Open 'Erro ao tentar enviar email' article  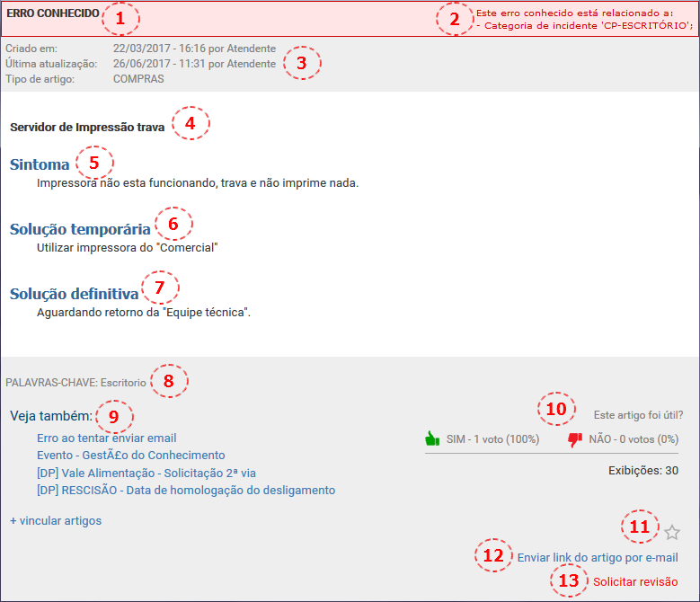pyautogui.click(x=107, y=438)
